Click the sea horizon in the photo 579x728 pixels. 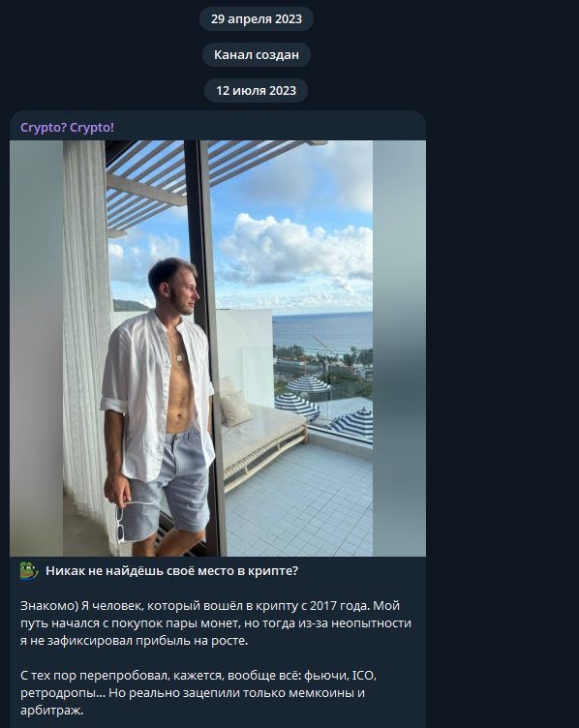click(322, 315)
